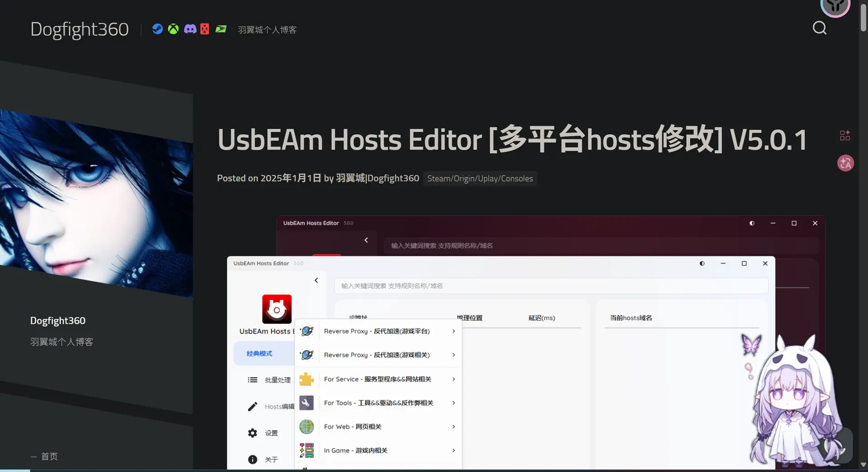868x472 pixels.
Task: Expand Reverse Proxy 反代加速(游戏相关) submenu arrow
Action: pos(453,355)
